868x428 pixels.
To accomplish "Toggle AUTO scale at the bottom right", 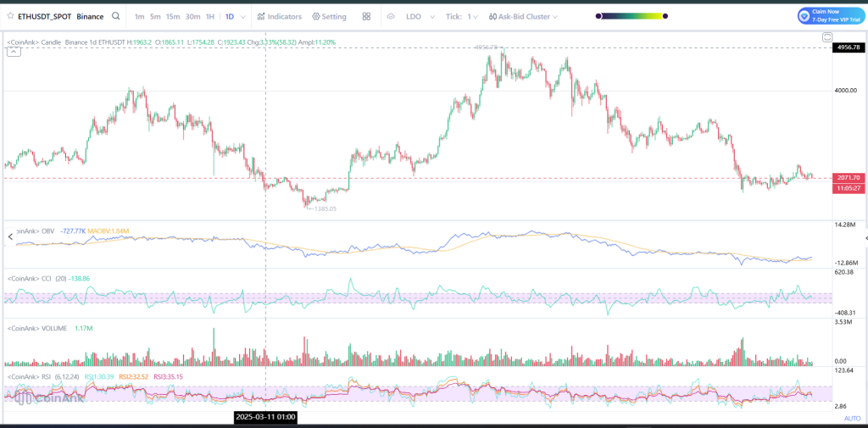I will (x=851, y=419).
